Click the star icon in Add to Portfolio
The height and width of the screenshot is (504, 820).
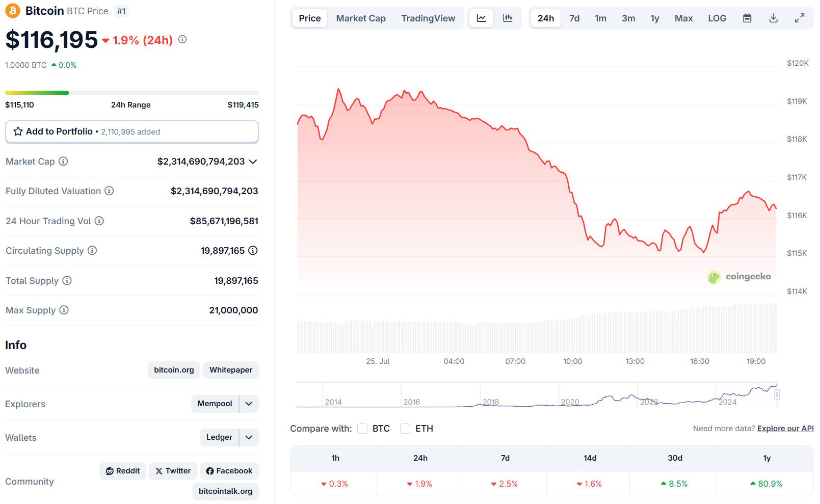coord(18,131)
